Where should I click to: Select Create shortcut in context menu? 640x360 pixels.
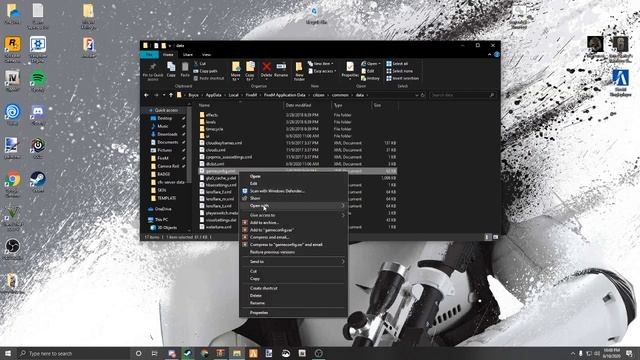(264, 288)
